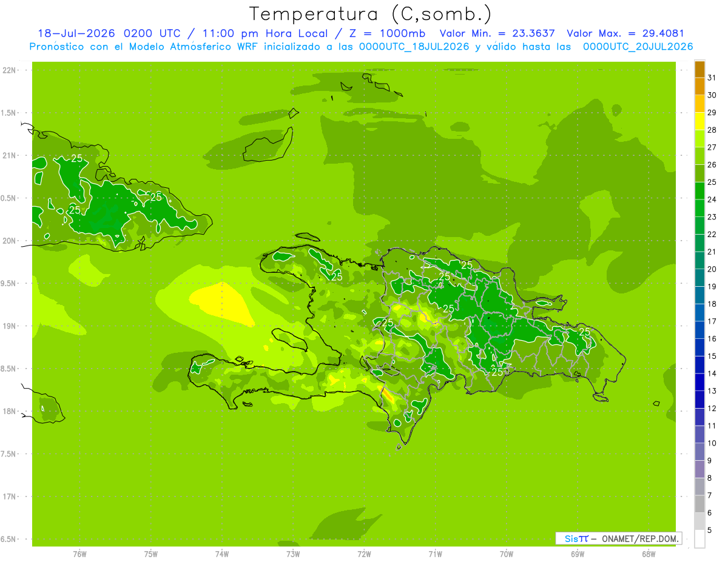Click the legend value '20' on the color scale
Viewport: 728px width, 562px height.
712,269
